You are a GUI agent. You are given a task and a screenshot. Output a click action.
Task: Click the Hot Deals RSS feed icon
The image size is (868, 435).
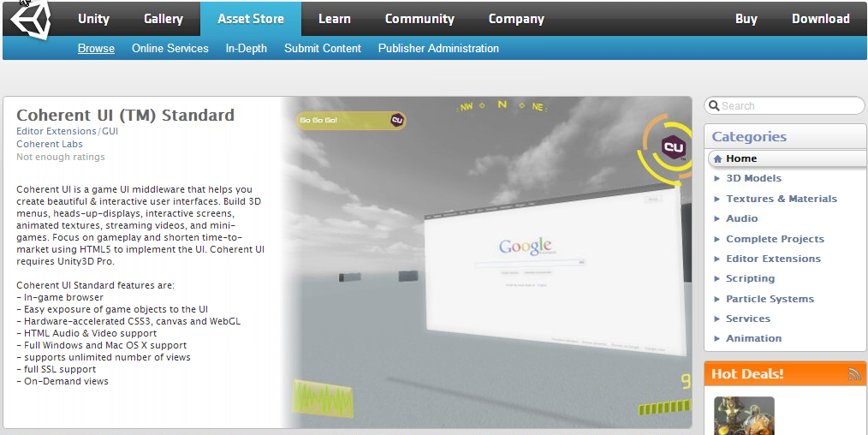click(x=853, y=373)
